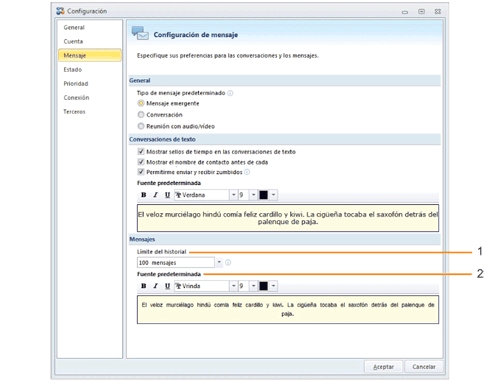Image resolution: width=500 pixels, height=381 pixels.
Task: Toggle underline in conversation default font toolbar
Action: click(x=167, y=195)
